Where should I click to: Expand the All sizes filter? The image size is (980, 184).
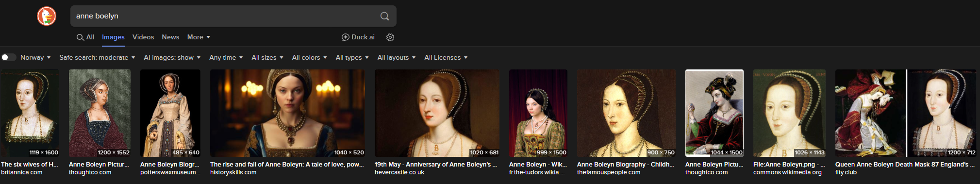click(267, 57)
